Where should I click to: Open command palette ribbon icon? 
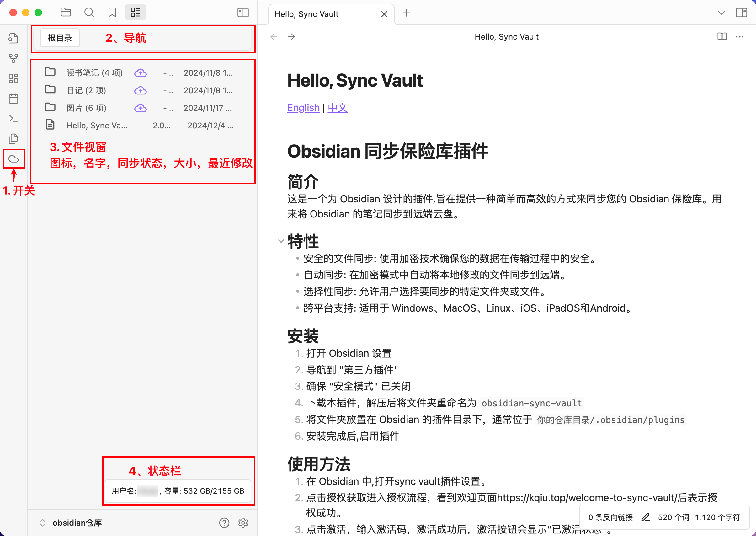point(13,119)
